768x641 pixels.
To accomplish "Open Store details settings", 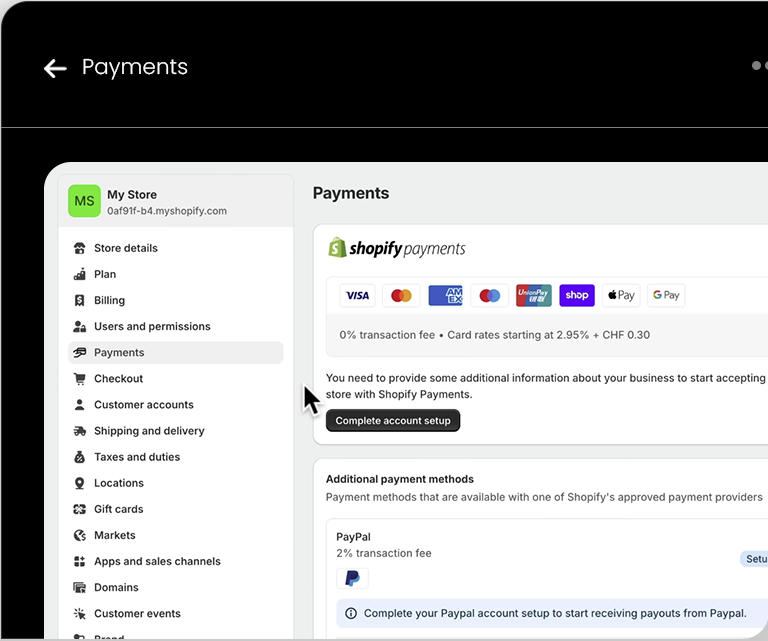I will [x=175, y=248].
